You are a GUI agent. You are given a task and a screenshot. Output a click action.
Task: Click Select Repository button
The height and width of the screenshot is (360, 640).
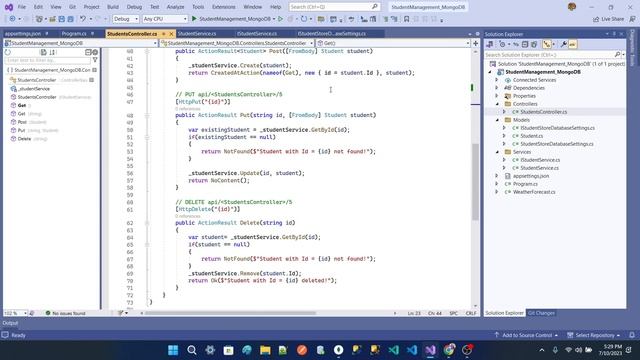(594, 335)
